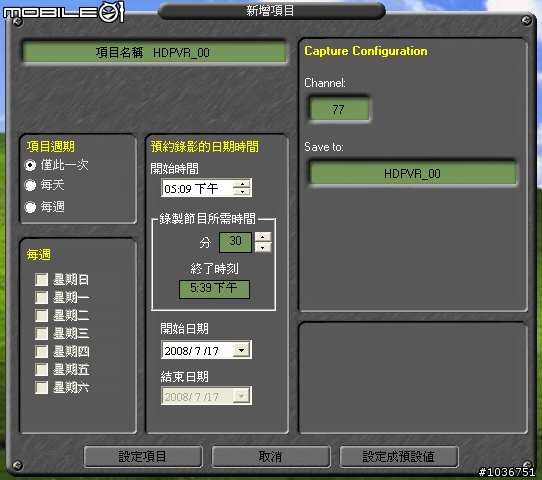Increase start time with up spinner arrow
This screenshot has height=480, width=542.
pos(242,184)
